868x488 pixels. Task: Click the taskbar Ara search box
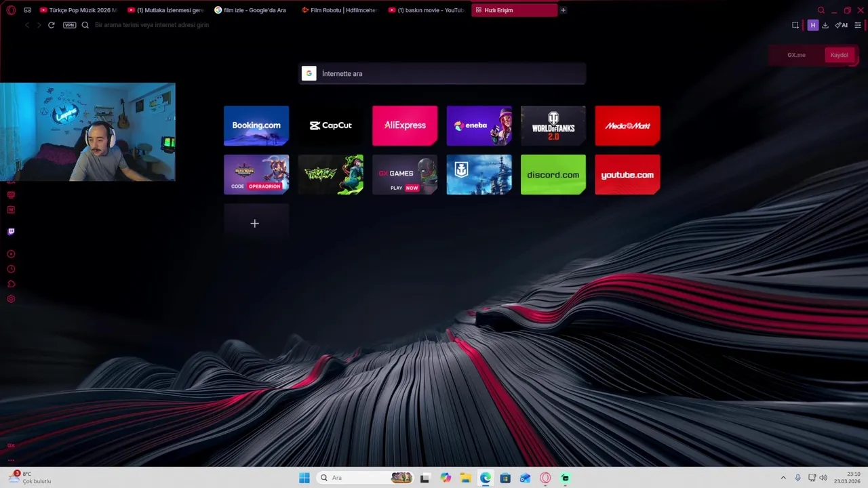[x=366, y=478]
